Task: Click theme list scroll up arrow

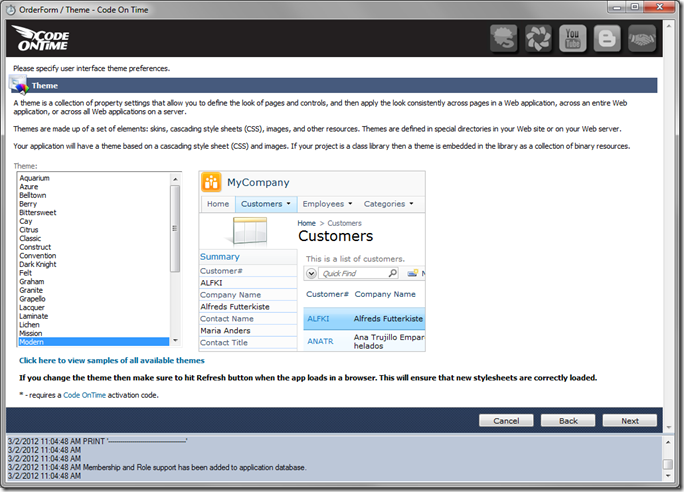Action: [175, 179]
